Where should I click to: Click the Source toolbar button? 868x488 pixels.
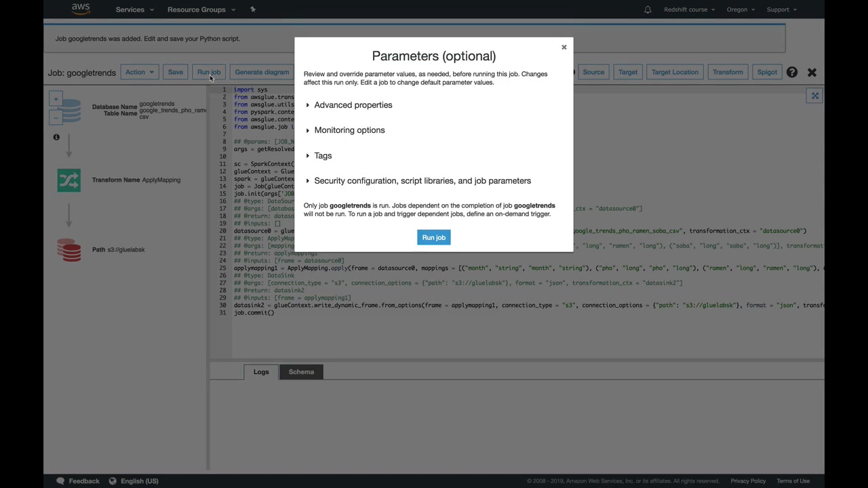(593, 72)
